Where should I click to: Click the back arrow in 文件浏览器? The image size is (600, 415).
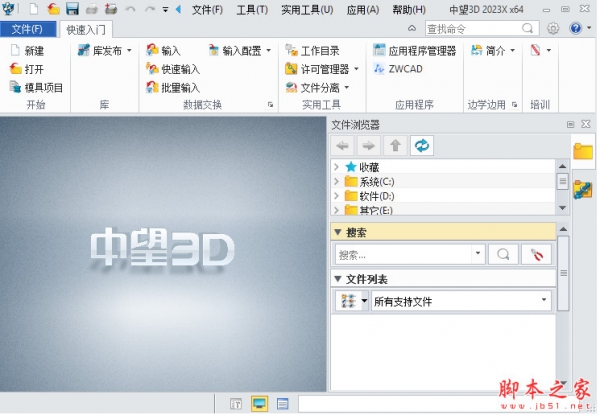(x=342, y=146)
